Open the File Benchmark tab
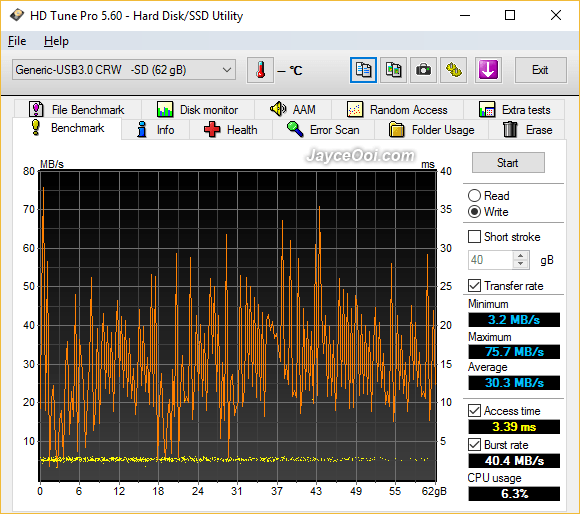The height and width of the screenshot is (514, 580). tap(77, 109)
